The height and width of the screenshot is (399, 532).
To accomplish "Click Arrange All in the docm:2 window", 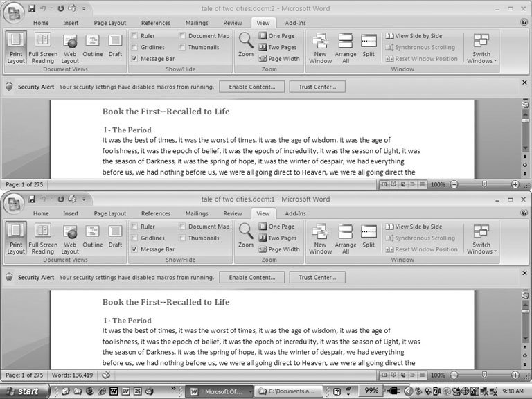I will coord(346,47).
